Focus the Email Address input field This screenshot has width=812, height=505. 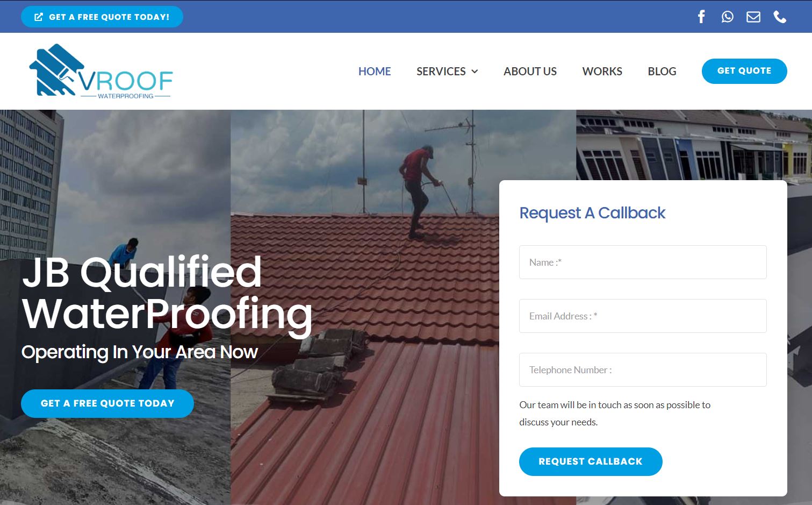click(x=643, y=316)
